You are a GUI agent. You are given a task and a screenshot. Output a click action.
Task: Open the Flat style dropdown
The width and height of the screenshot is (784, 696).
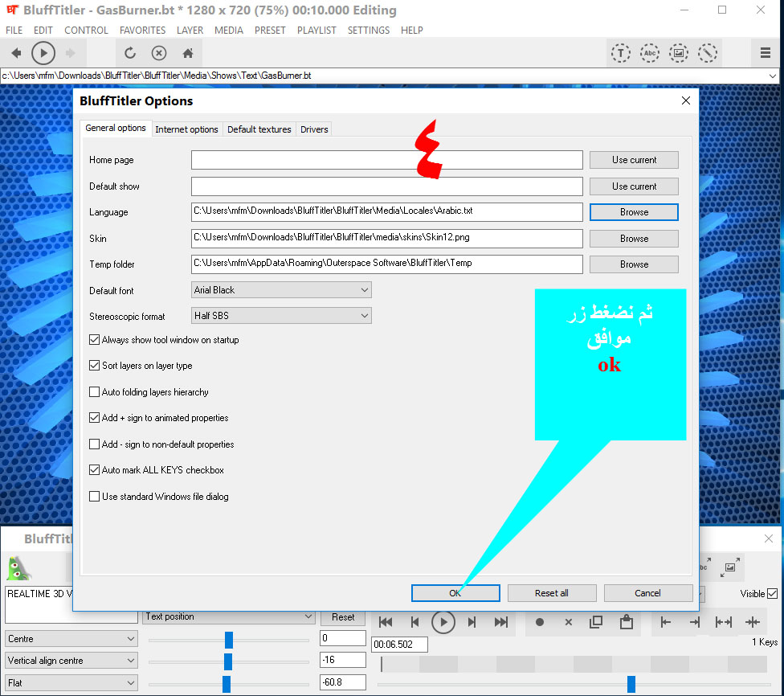tap(71, 683)
